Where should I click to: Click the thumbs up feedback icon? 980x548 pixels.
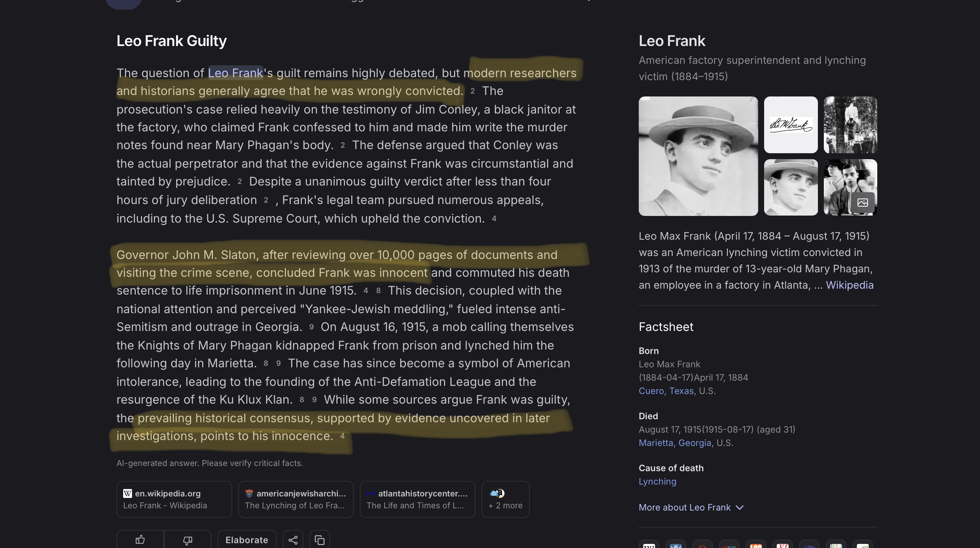tap(140, 539)
